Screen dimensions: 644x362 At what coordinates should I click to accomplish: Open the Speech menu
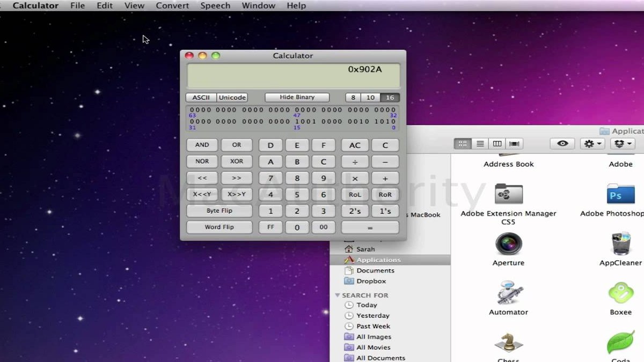pyautogui.click(x=215, y=5)
